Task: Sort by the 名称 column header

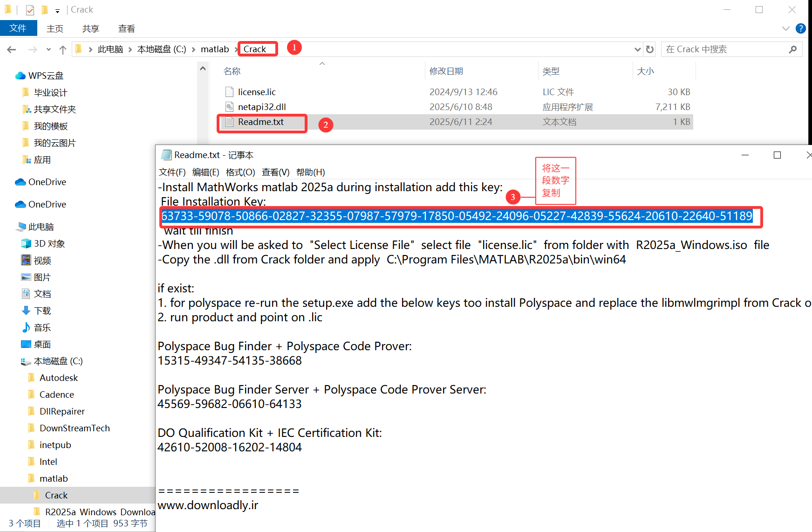Action: 232,71
